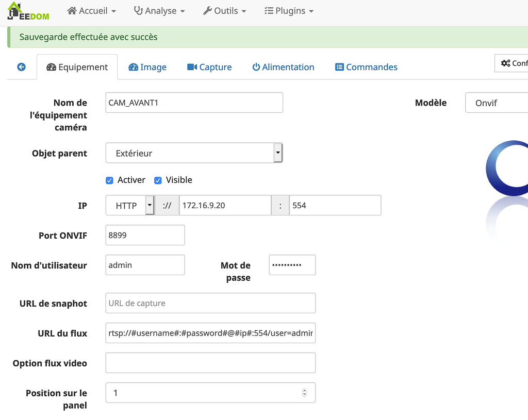Open the HTTP protocol dropdown
Screen dimensions: 528x420
[x=130, y=205]
